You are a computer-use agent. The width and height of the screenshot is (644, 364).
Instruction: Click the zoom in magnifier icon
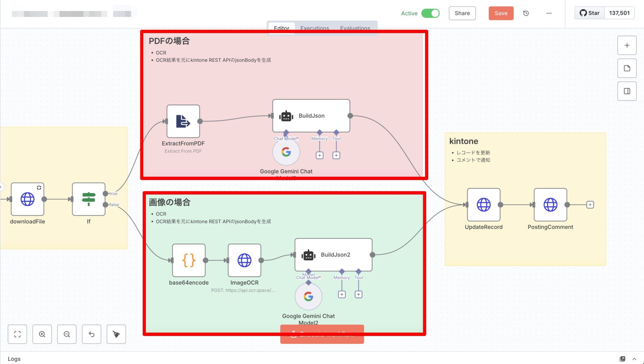[x=42, y=334]
